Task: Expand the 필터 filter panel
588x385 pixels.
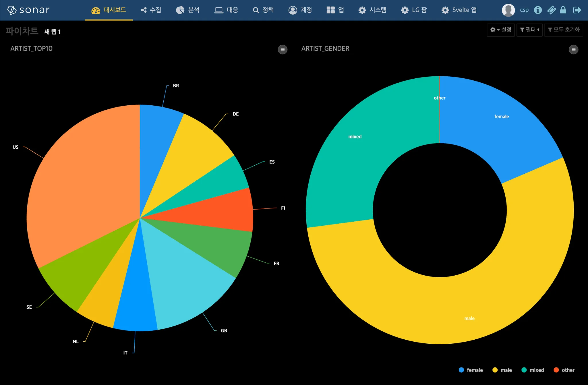Action: point(529,30)
